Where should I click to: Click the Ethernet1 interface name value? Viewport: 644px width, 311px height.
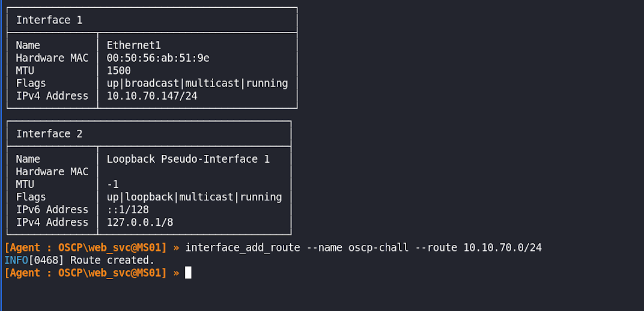[x=134, y=45]
